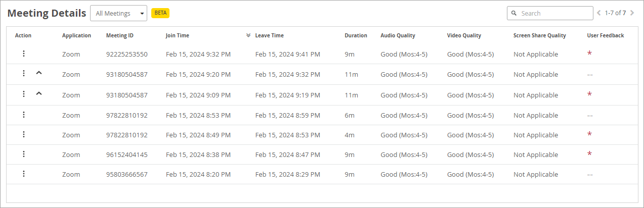Viewport: 644px width, 208px height.
Task: Go to the next page of meetings
Action: coord(632,13)
